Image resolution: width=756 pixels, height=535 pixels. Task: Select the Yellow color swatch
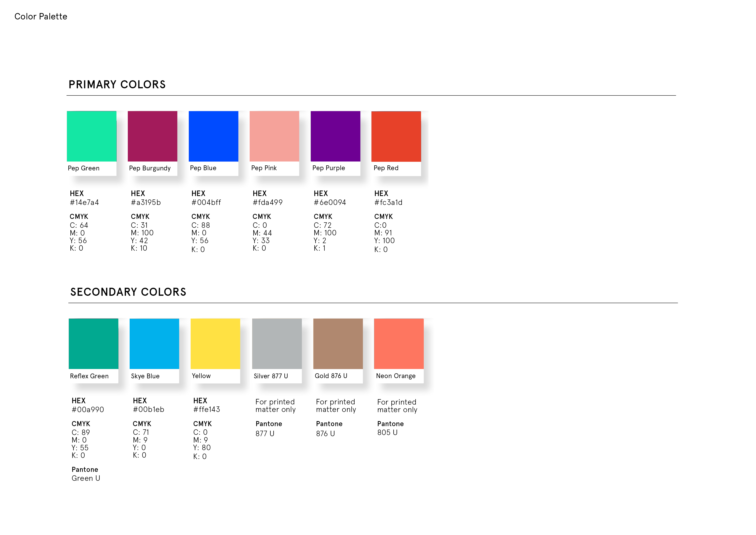click(x=215, y=343)
